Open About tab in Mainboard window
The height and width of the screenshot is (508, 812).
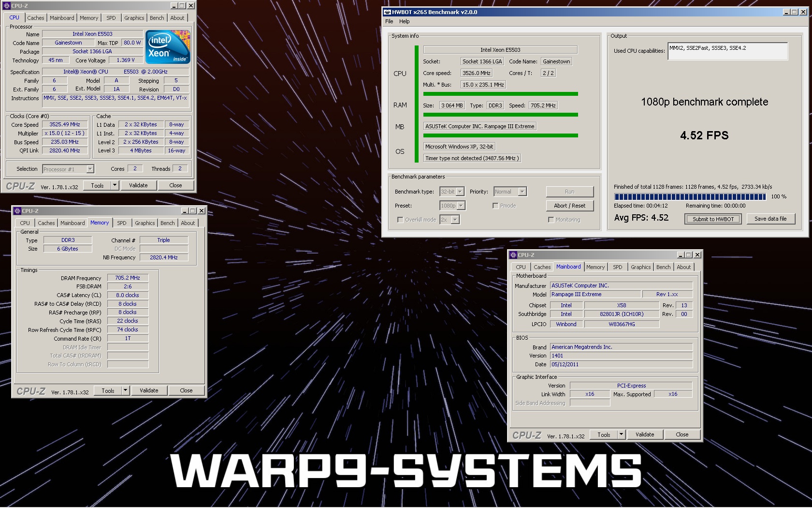click(x=683, y=267)
